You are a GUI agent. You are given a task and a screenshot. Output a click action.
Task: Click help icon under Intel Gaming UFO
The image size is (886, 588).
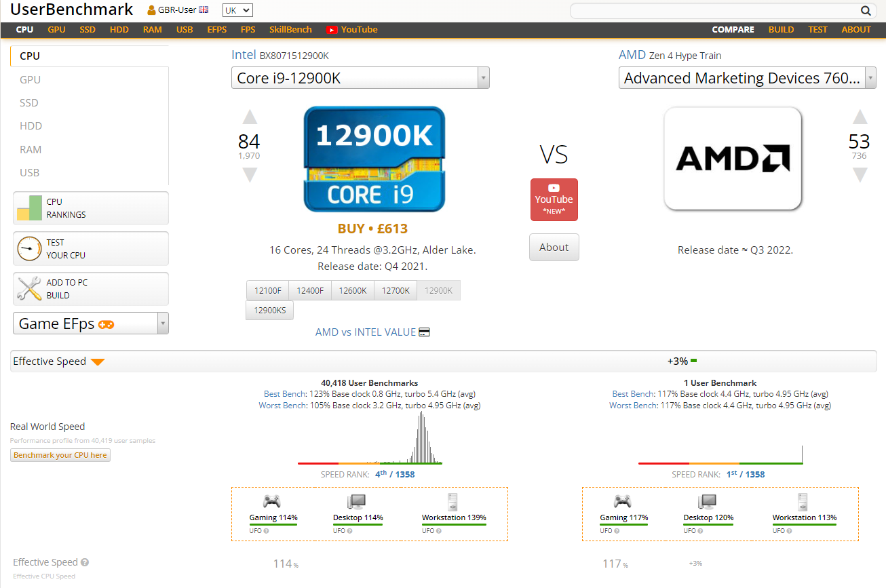[266, 531]
